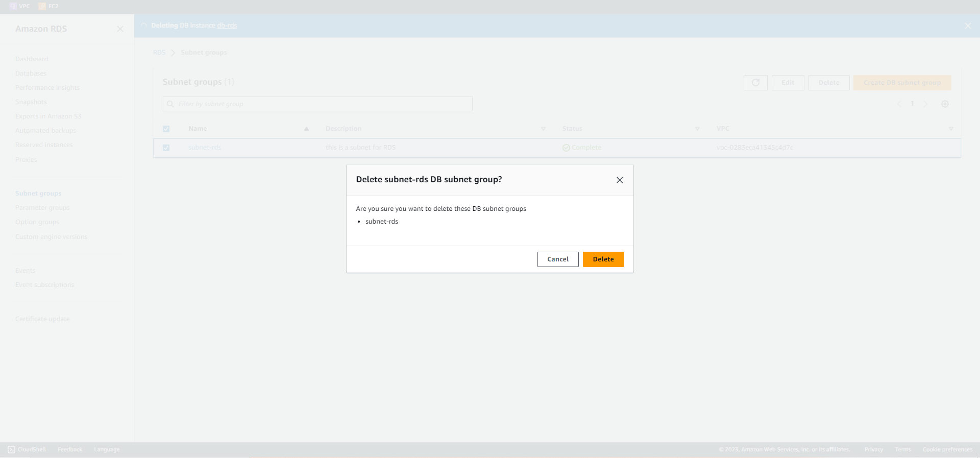Collapse the Amazon RDS navigation panel
This screenshot has width=980, height=458.
(x=120, y=29)
